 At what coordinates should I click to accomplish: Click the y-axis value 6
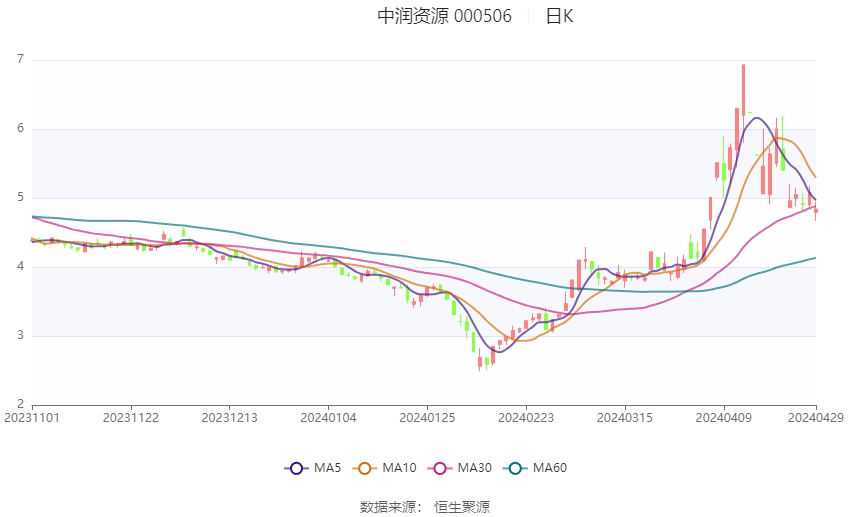coord(21,128)
